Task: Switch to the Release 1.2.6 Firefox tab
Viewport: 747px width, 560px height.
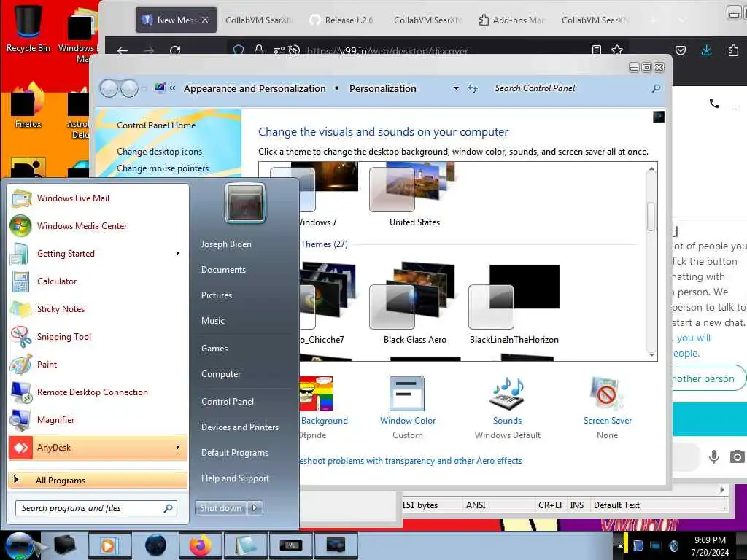Action: click(341, 20)
